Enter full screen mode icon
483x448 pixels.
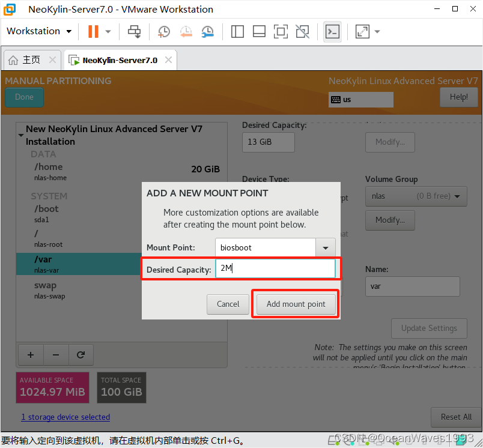point(281,31)
